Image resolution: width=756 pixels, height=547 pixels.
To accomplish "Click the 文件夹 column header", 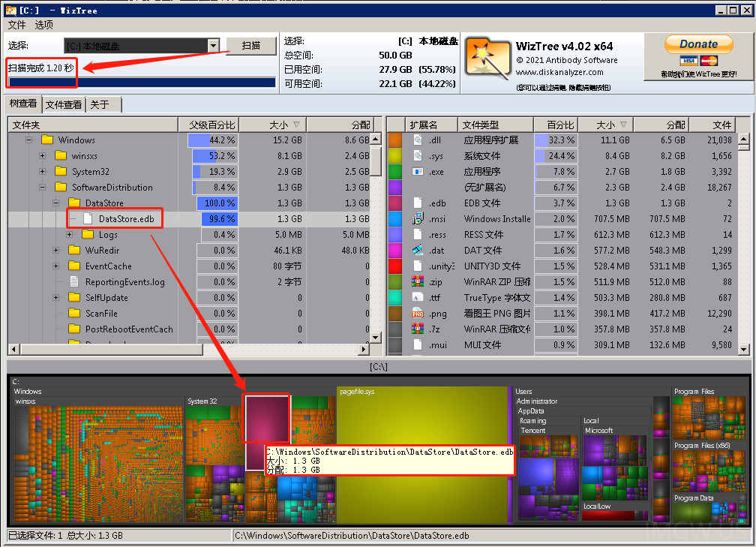I will point(93,125).
